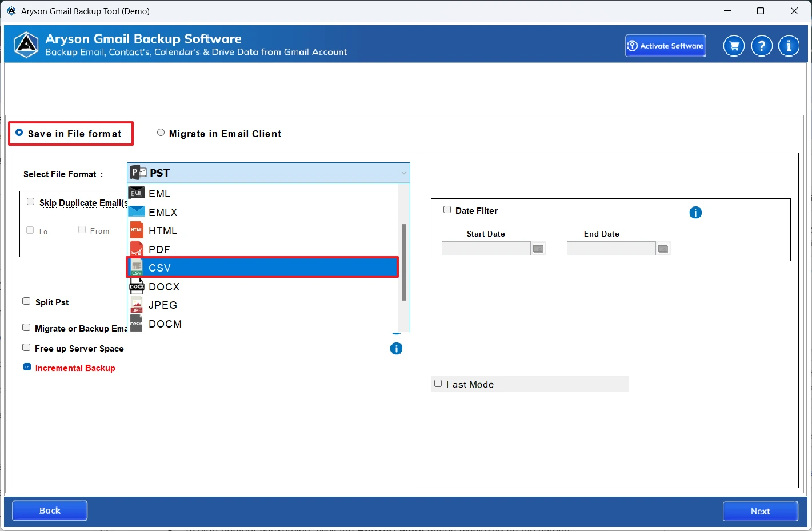Screen dimensions: 812x531
Task: Check Migrate or Backup Emails option
Action: pyautogui.click(x=26, y=328)
